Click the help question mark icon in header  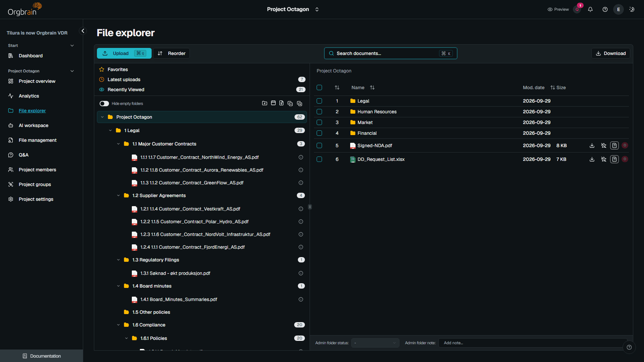[x=605, y=9]
